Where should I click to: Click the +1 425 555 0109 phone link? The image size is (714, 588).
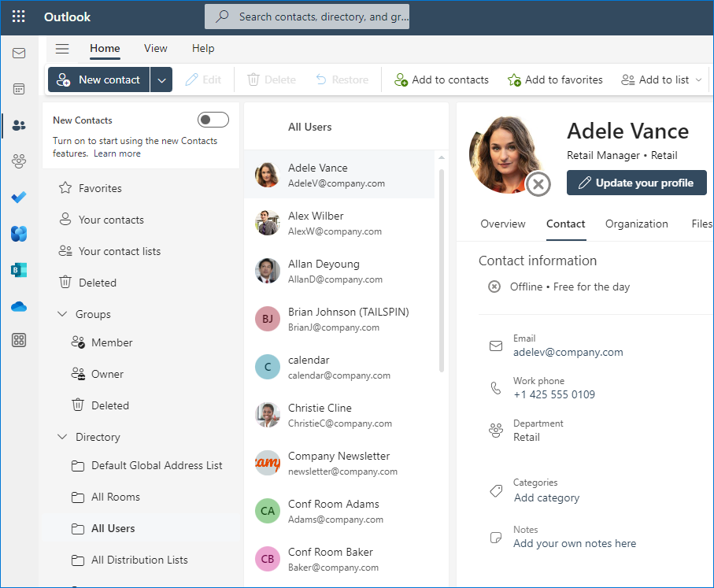point(554,394)
